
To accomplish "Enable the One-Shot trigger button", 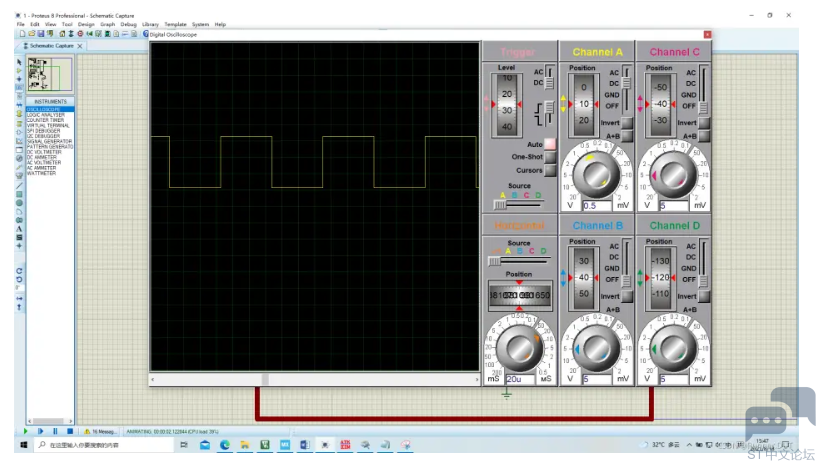I will (550, 157).
